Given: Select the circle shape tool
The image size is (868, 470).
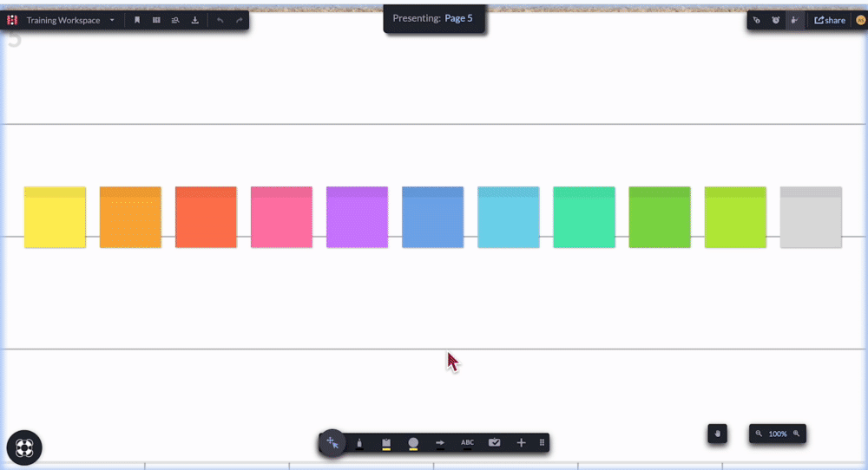Looking at the screenshot, I should (x=413, y=443).
